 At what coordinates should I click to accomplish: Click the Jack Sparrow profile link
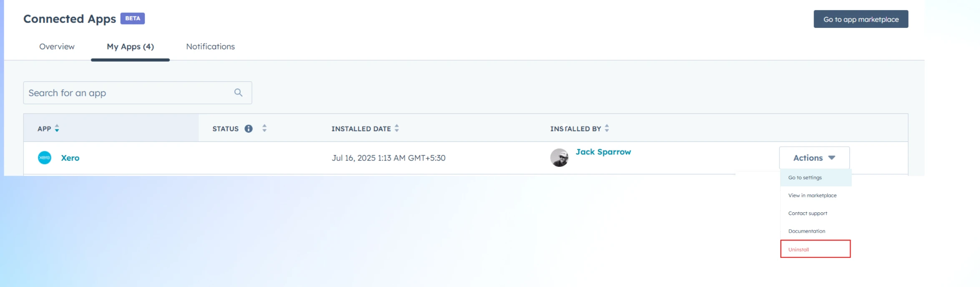tap(603, 151)
